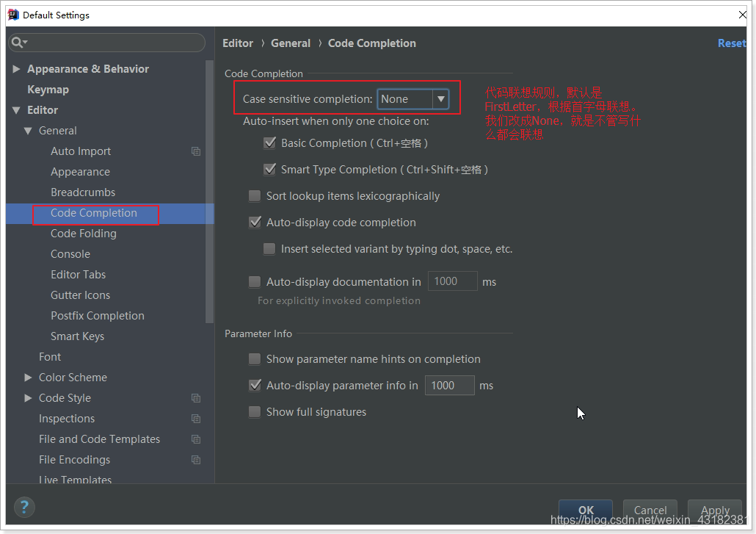Click Editor in the breadcrumb path
Viewport: 756px width, 534px height.
click(238, 43)
